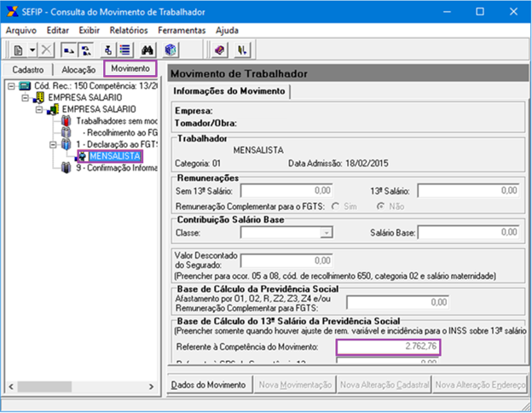Image resolution: width=532 pixels, height=413 pixels.
Task: Open the new document dropdown arrow
Action: [x=32, y=50]
